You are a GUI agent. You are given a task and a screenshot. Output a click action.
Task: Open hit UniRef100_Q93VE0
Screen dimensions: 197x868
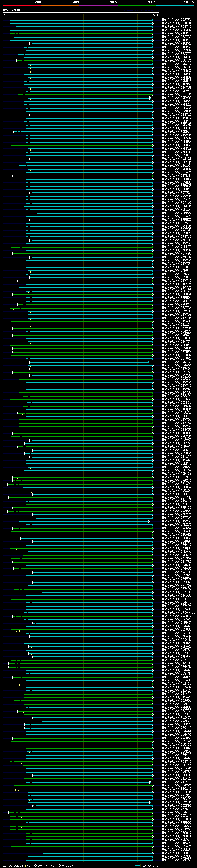(x=177, y=20)
